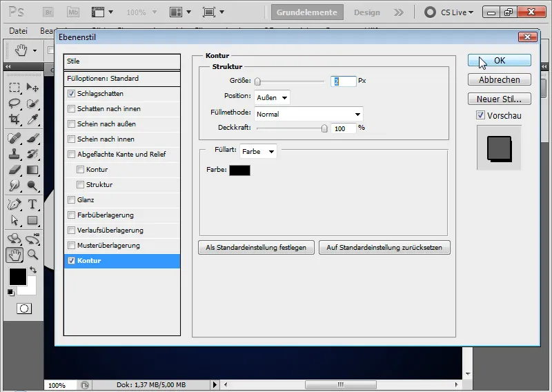This screenshot has width=552, height=392.
Task: Enable Schein nach innen checkbox
Action: tap(72, 139)
